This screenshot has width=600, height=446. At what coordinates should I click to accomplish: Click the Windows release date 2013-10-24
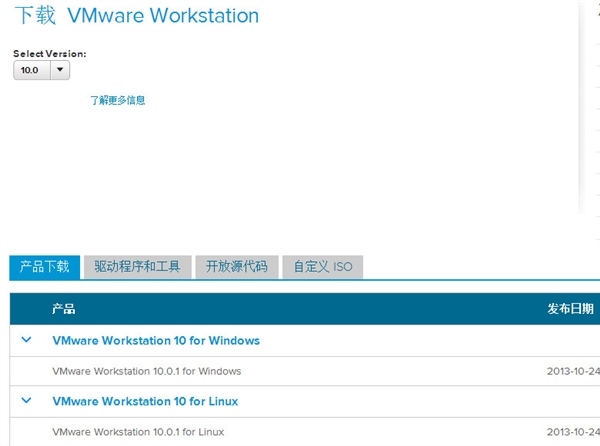(x=572, y=371)
